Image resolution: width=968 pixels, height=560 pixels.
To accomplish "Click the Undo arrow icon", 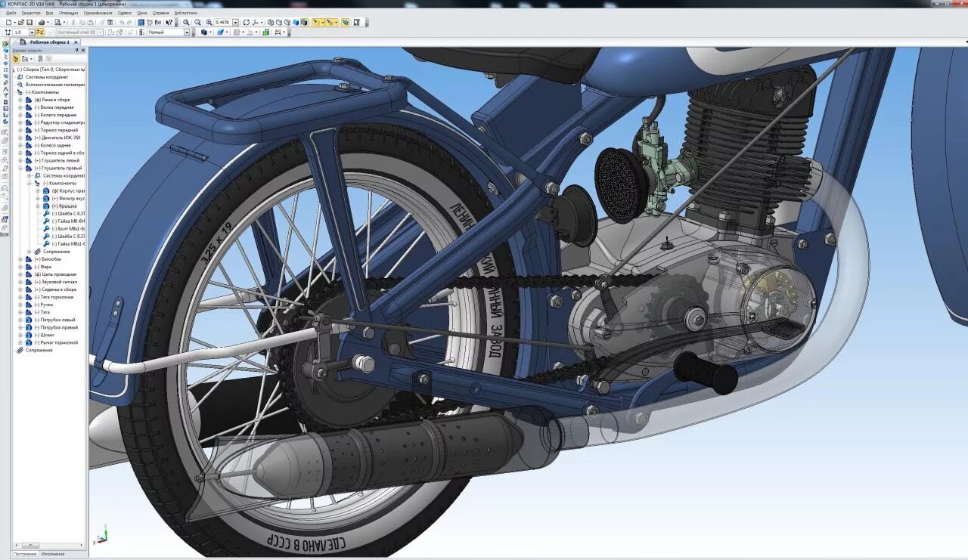I will pos(121,22).
